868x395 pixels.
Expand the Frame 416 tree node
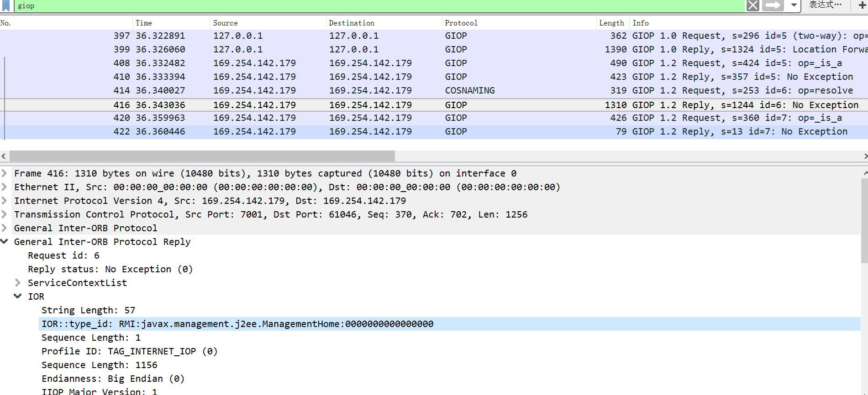point(4,173)
